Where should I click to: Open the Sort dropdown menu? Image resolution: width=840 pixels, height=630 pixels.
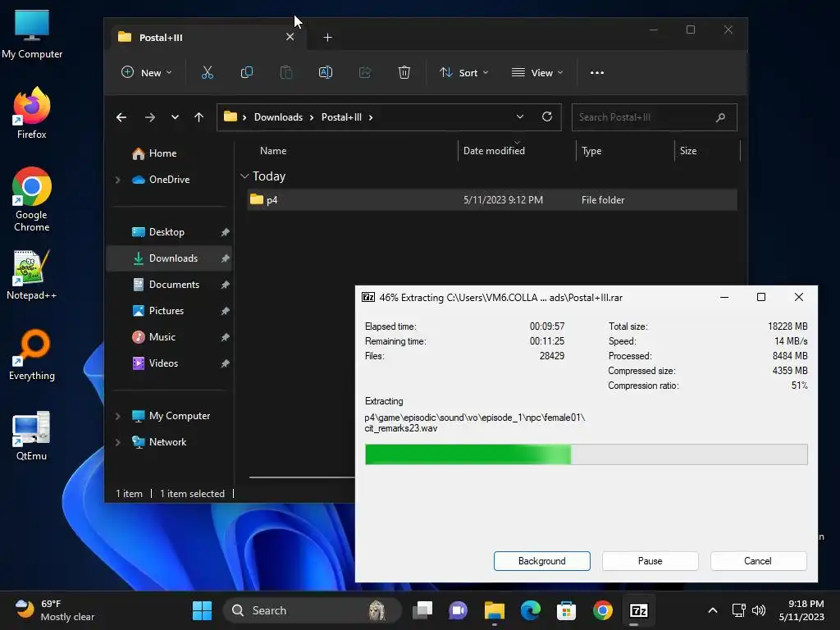click(464, 72)
